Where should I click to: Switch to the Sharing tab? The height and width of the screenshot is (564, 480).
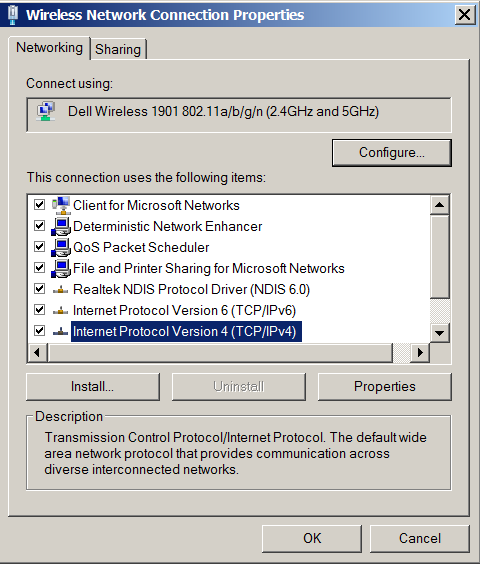118,49
